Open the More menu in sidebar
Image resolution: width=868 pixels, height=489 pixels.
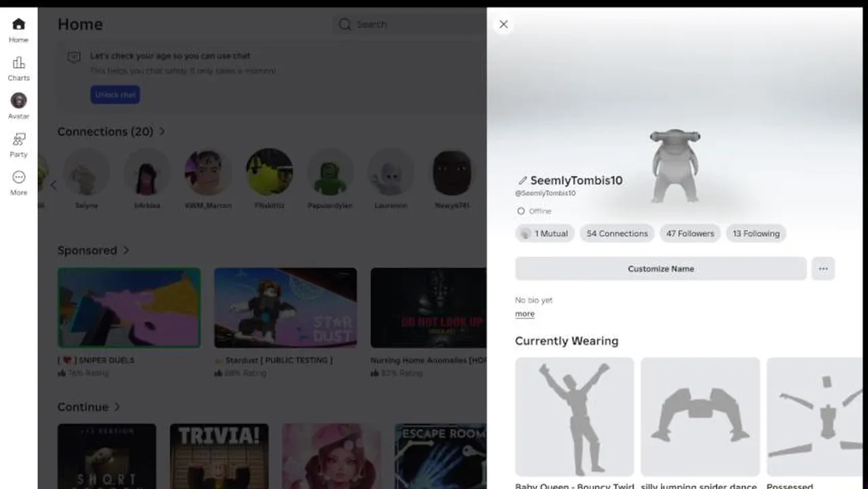(x=18, y=183)
